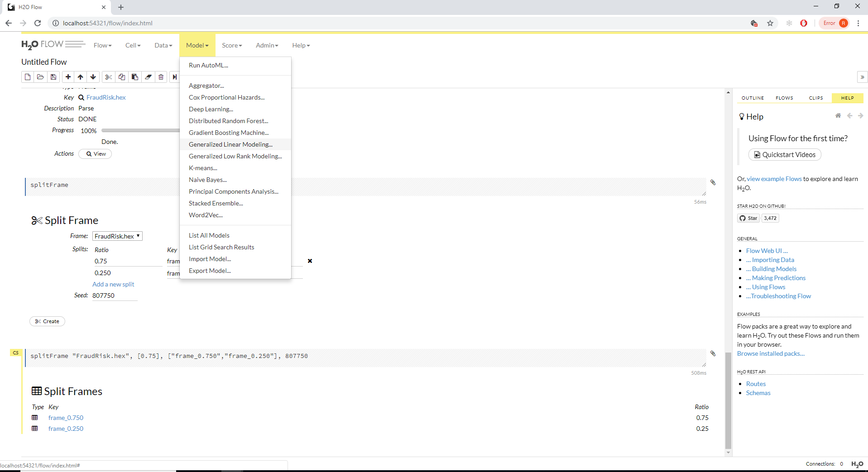Choose Run AutoML from Model menu
This screenshot has height=472, width=868.
click(x=235, y=65)
